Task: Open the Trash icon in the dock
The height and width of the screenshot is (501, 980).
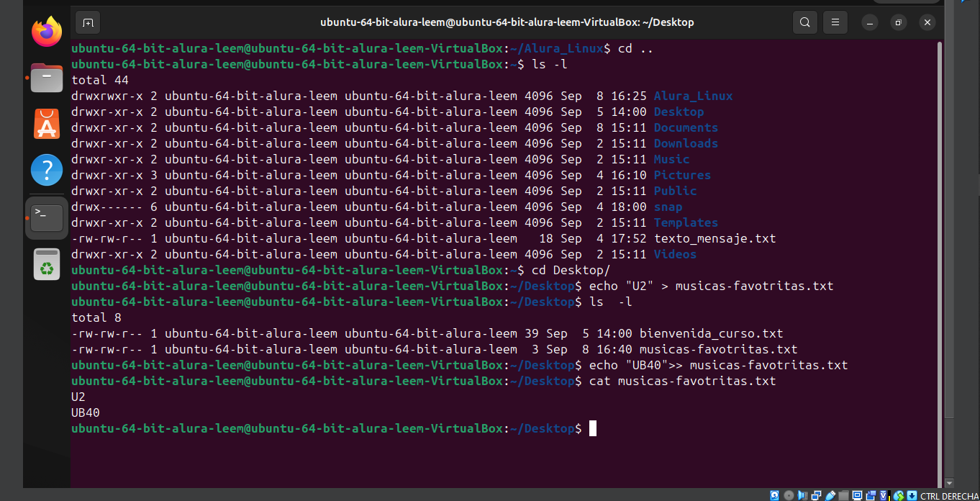Action: click(47, 264)
